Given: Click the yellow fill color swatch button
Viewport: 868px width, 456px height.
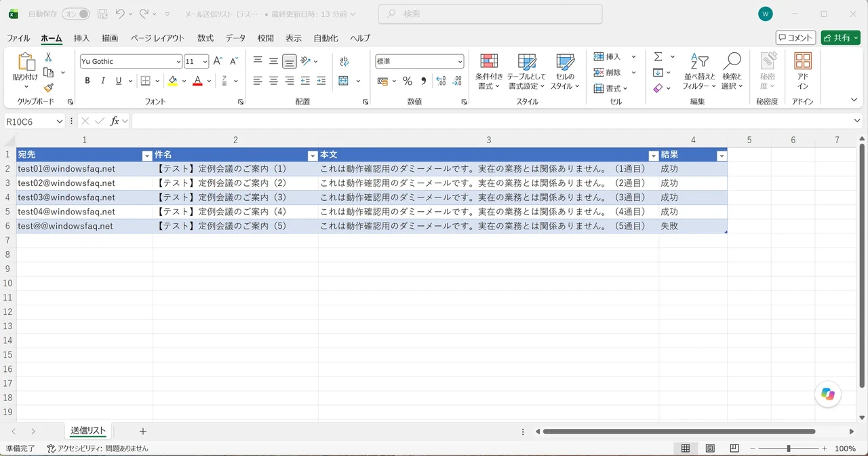Looking at the screenshot, I should coord(173,81).
